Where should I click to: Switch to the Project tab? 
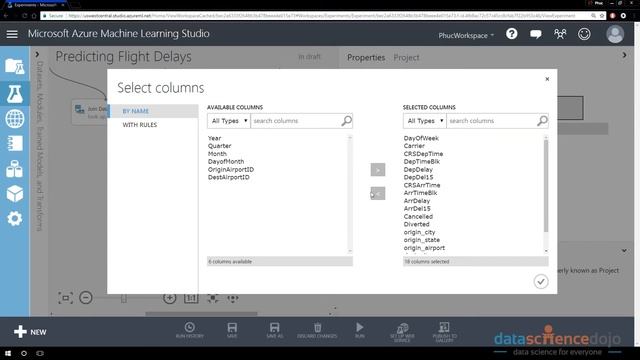406,58
